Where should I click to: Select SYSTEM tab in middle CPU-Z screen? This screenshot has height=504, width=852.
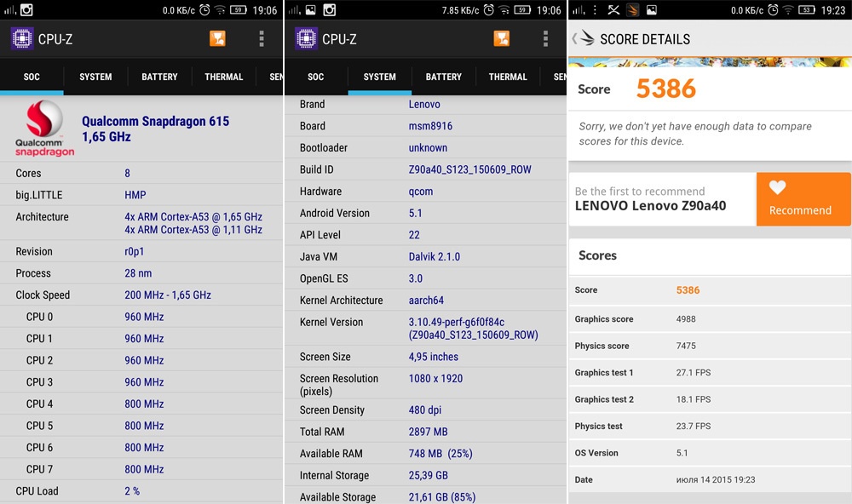point(380,77)
